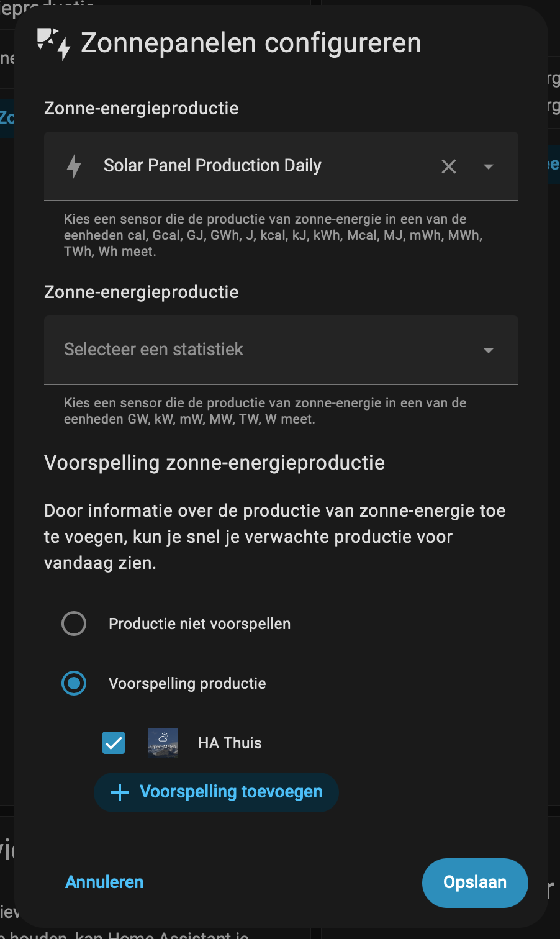Expand the energy production sensor dropdown arrow
The width and height of the screenshot is (560, 939).
[x=489, y=166]
